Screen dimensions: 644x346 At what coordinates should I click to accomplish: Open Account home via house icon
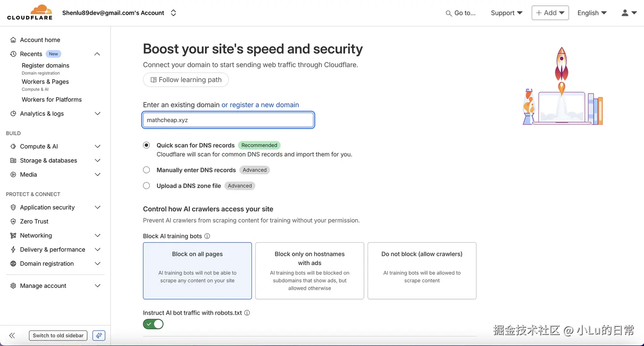(13, 40)
